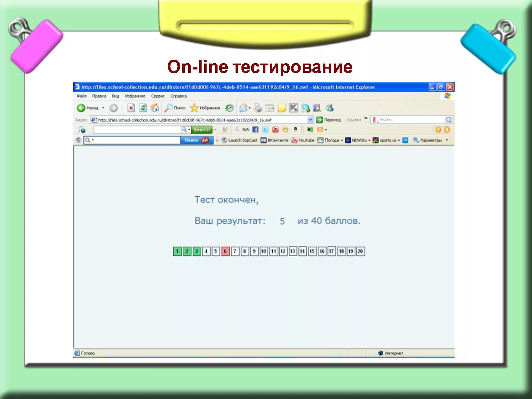Click the Twitter icon in search toolbar
Image resolution: width=532 pixels, height=399 pixels.
tap(265, 129)
